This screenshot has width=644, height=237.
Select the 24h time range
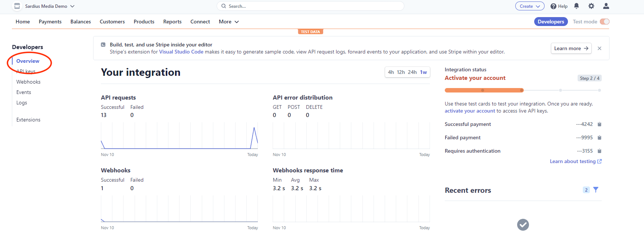(x=412, y=72)
